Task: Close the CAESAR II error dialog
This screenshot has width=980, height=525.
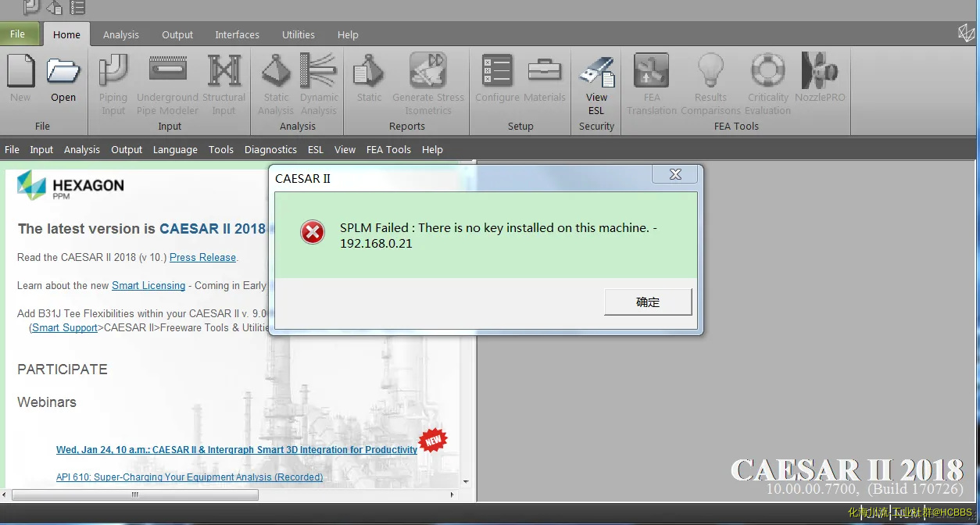Action: click(675, 174)
